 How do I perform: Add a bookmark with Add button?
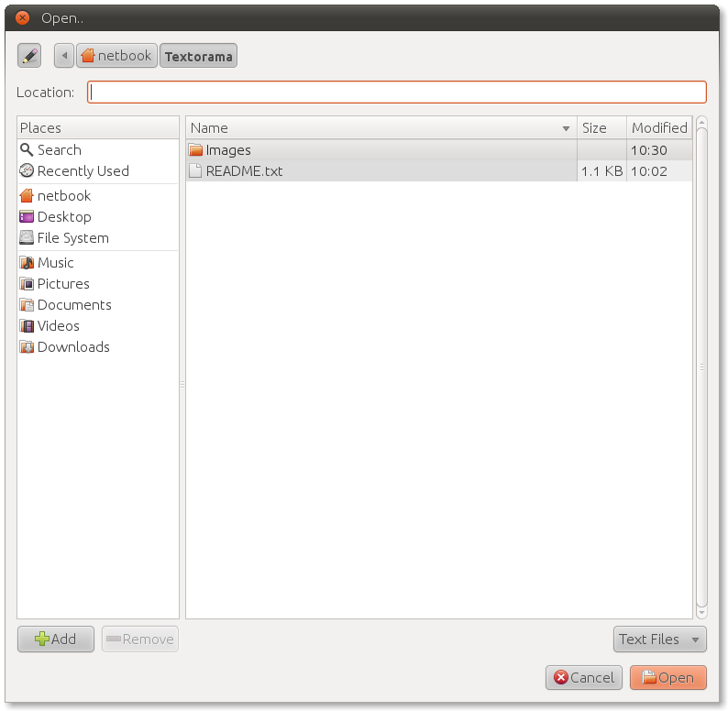56,639
